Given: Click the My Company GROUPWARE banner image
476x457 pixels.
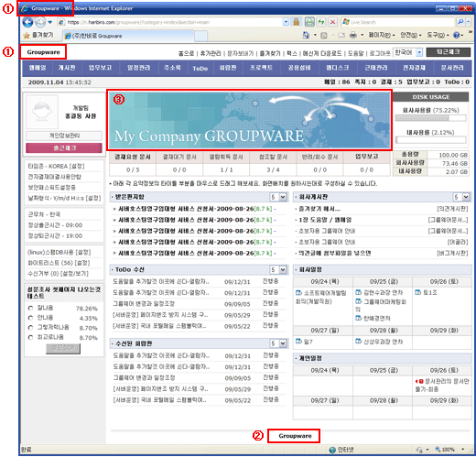Looking at the screenshot, I should 249,120.
